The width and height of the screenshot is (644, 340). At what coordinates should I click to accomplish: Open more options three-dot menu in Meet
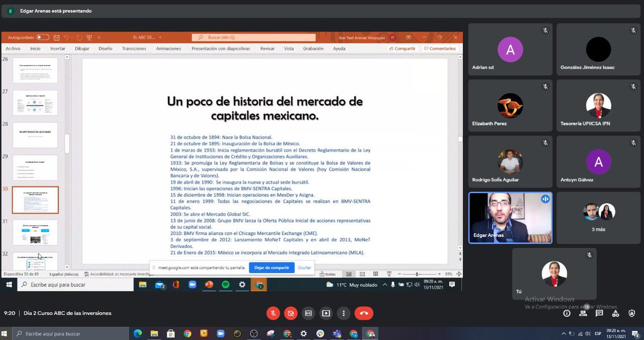tap(343, 313)
